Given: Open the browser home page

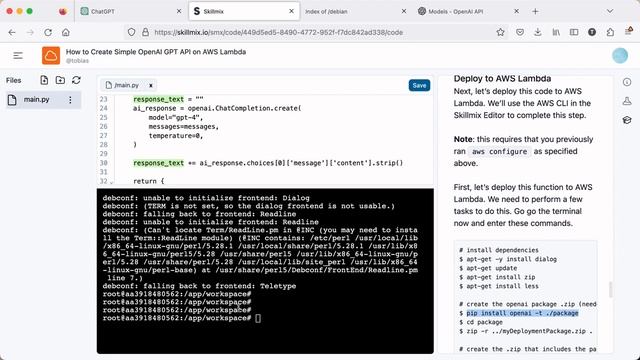Looking at the screenshot, I should [66, 32].
